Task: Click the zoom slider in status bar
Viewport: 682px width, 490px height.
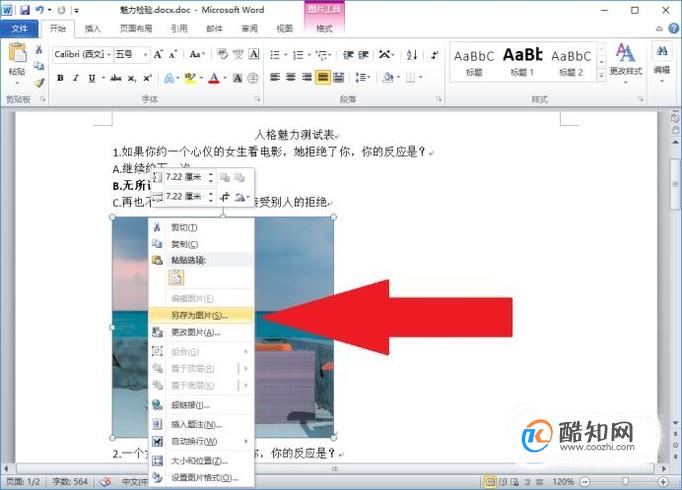Action: pyautogui.click(x=625, y=482)
